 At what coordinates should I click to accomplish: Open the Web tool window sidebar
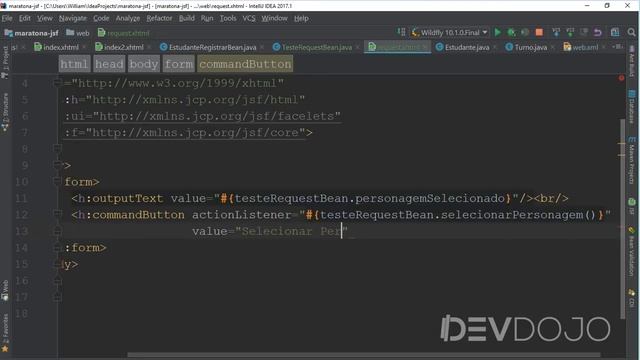pos(5,290)
